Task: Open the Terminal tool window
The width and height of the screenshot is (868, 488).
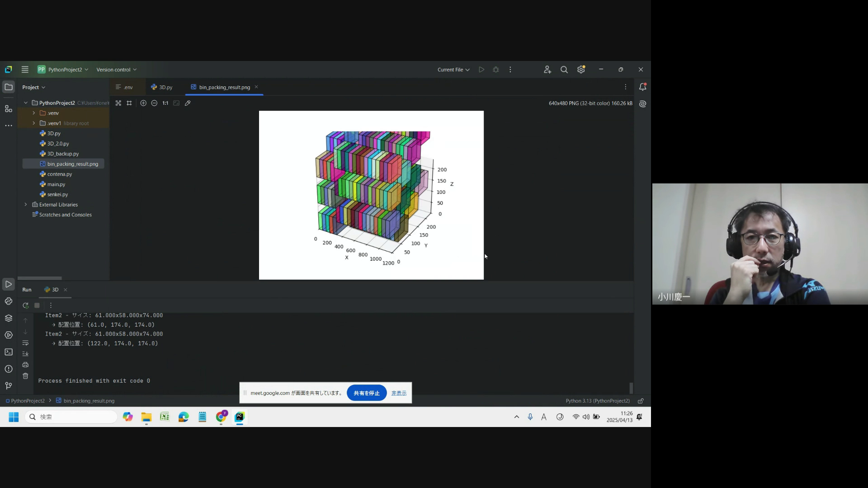Action: click(x=9, y=352)
